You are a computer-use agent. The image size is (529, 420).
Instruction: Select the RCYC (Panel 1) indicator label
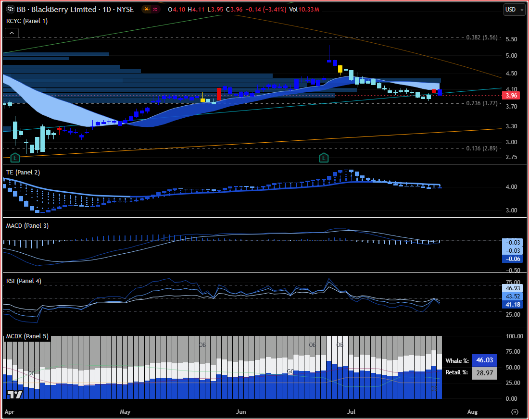coord(27,21)
